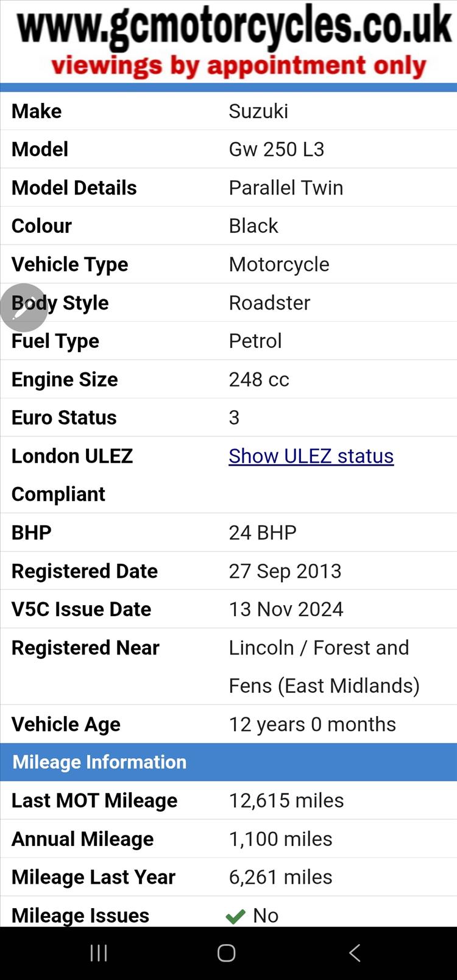The width and height of the screenshot is (457, 980).
Task: Select the London ULEZ Compliant label
Action: coord(72,475)
